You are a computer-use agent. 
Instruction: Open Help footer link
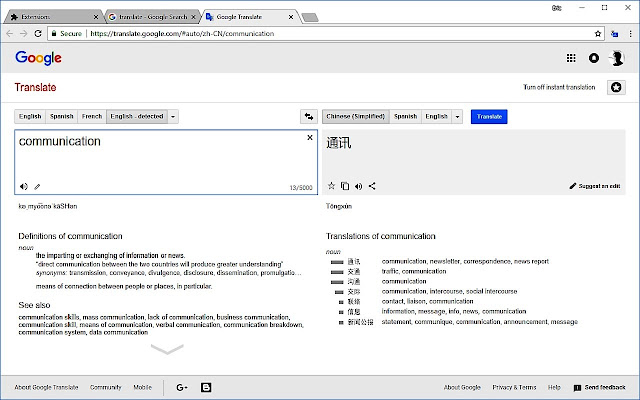click(554, 387)
